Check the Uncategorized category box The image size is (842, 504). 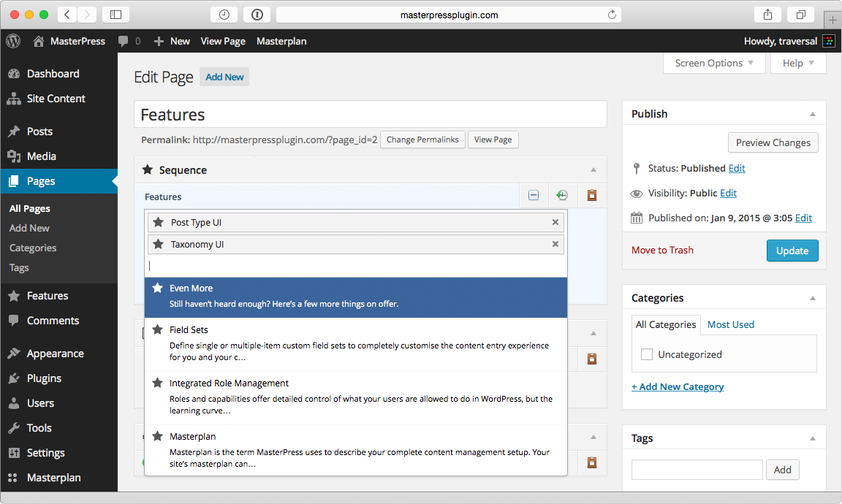647,354
